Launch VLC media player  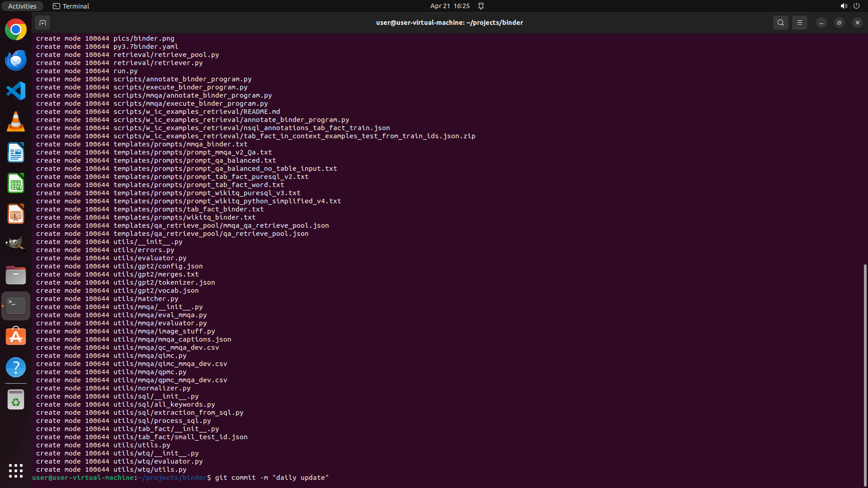click(16, 122)
